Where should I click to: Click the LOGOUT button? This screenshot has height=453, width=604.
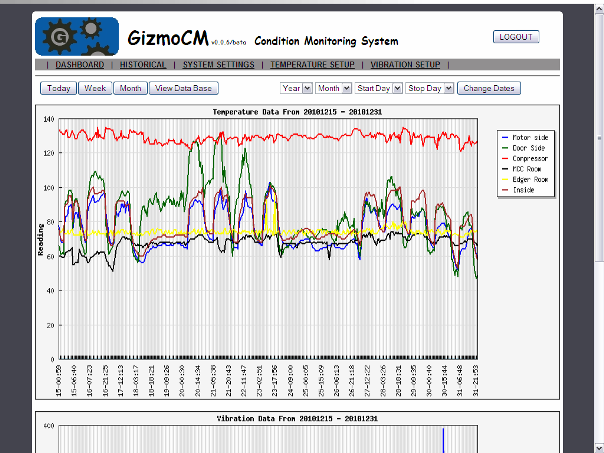(516, 37)
